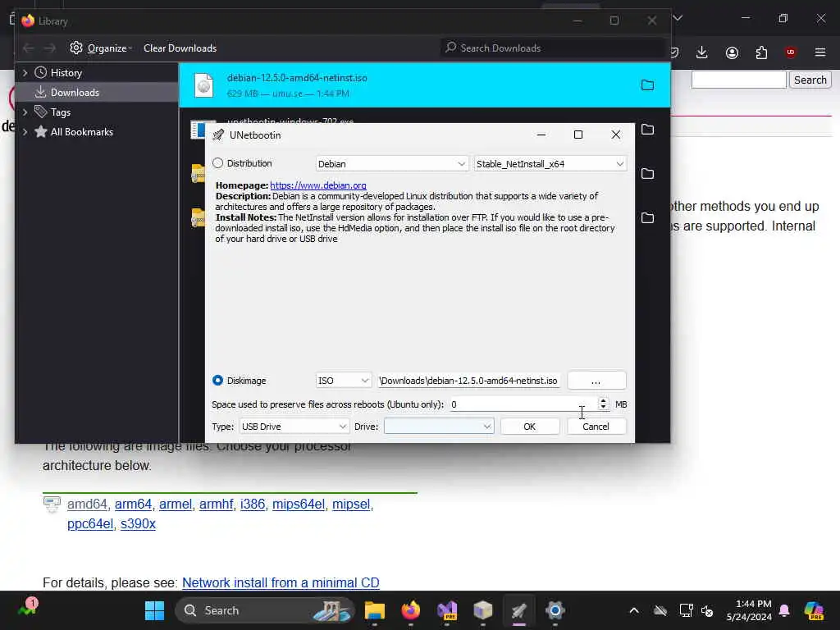
Task: Click OK in UNetbootin dialog
Action: point(530,427)
